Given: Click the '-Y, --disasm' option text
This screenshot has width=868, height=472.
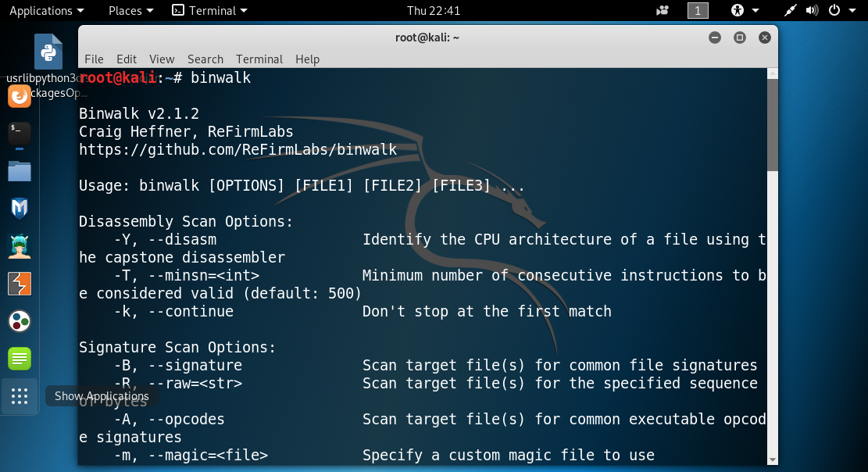Looking at the screenshot, I should 165,239.
